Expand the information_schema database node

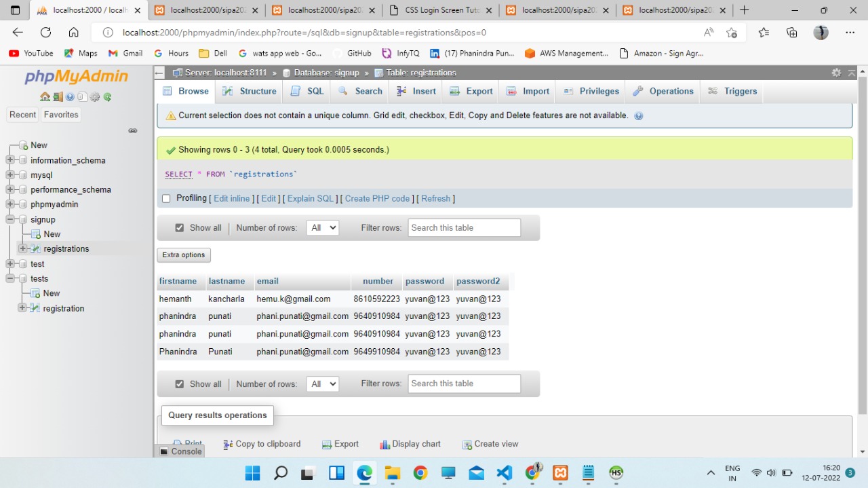10,160
